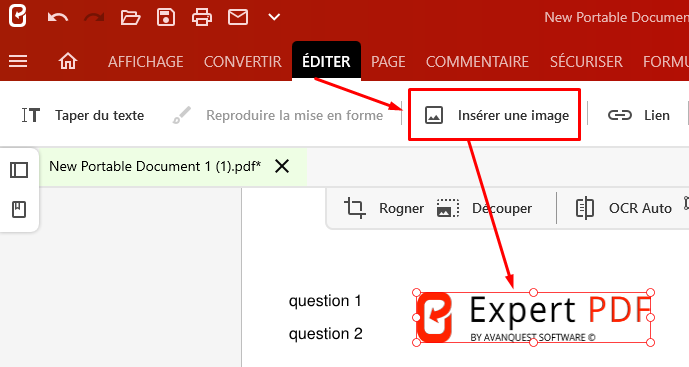Click the image's bottom-right corner handle
The height and width of the screenshot is (367, 689).
point(651,342)
